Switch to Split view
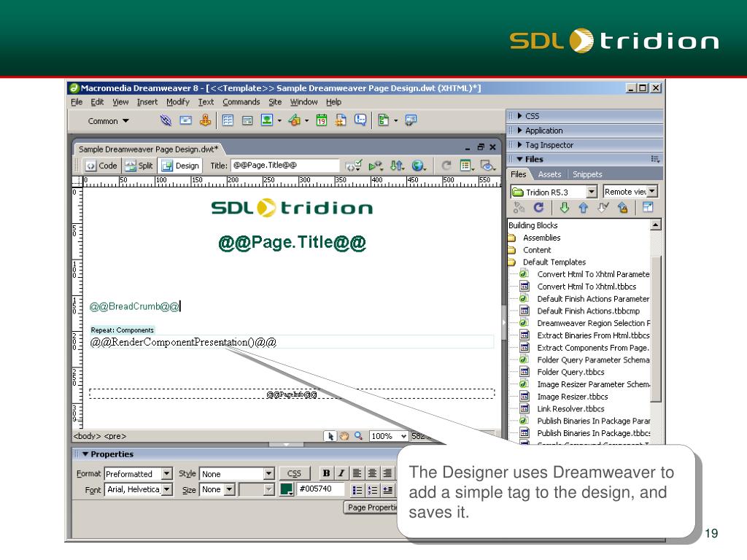Screen dimensions: 747x560 pyautogui.click(x=139, y=166)
